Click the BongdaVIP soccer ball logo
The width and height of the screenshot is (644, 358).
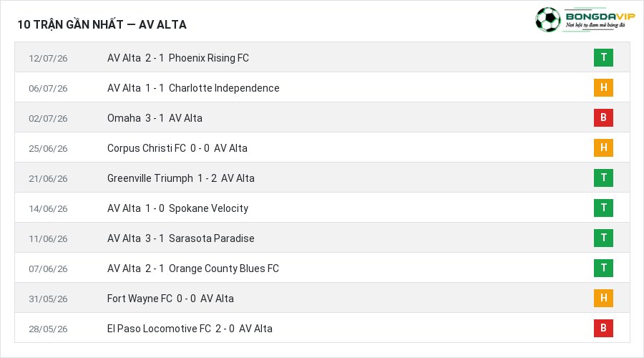point(547,19)
